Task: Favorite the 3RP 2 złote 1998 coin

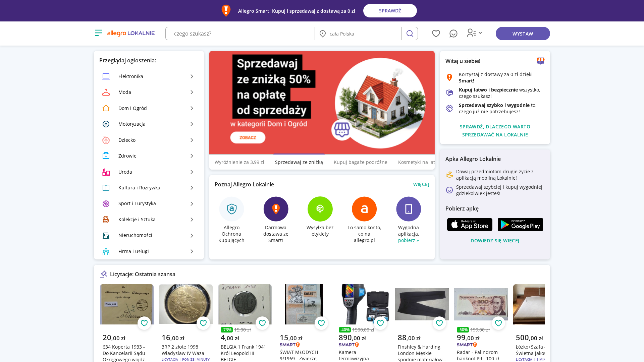Action: click(203, 323)
